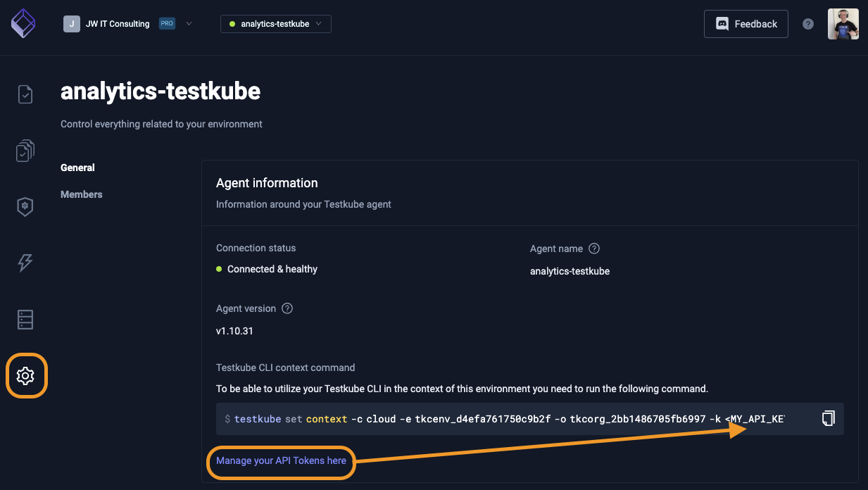868x490 pixels.
Task: Open the Test Suites sidebar icon
Action: [25, 150]
